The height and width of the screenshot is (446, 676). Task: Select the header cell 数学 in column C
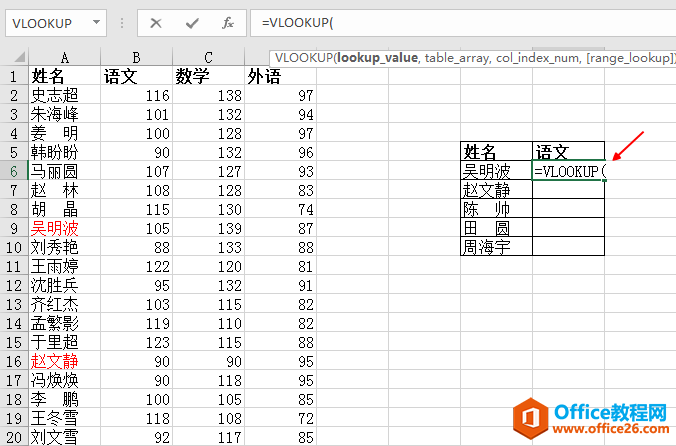pyautogui.click(x=208, y=76)
